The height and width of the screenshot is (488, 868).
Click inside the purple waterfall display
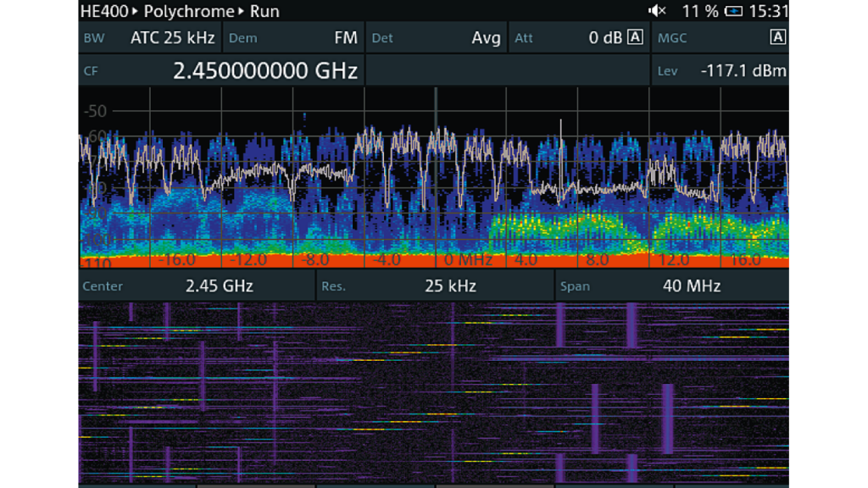point(433,391)
